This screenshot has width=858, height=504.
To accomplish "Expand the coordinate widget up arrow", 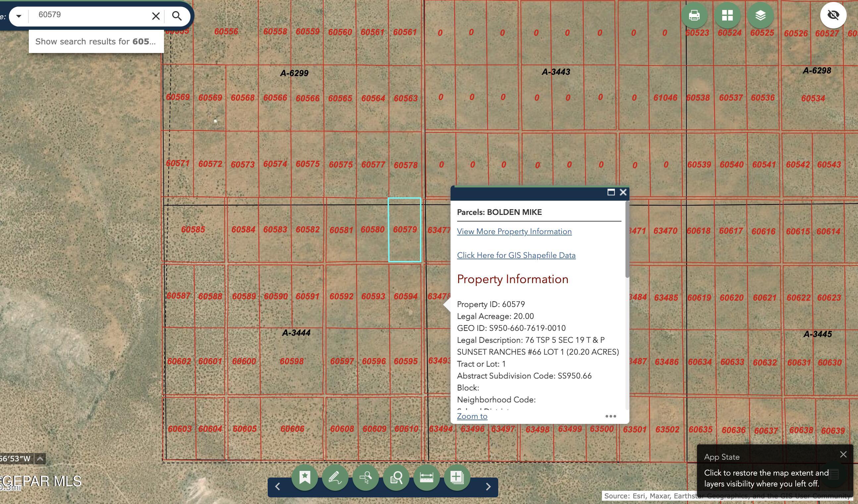I will click(x=40, y=459).
